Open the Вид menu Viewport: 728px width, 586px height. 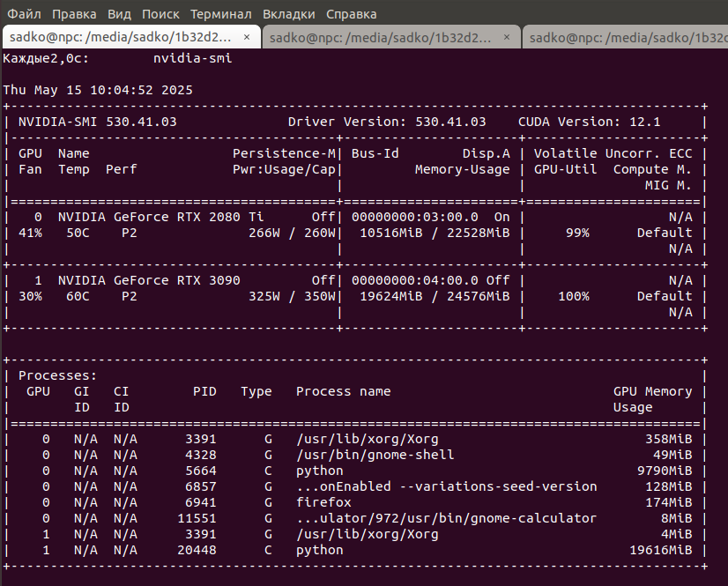(x=119, y=14)
